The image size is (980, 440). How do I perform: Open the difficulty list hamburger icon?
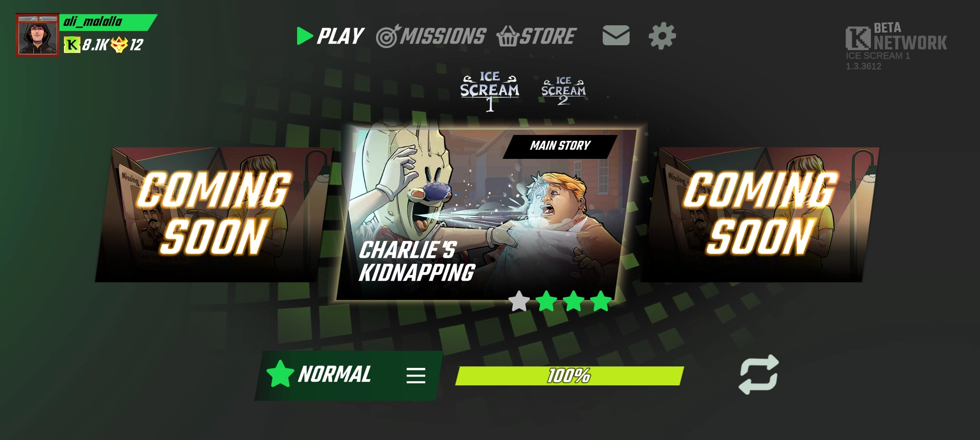click(416, 375)
